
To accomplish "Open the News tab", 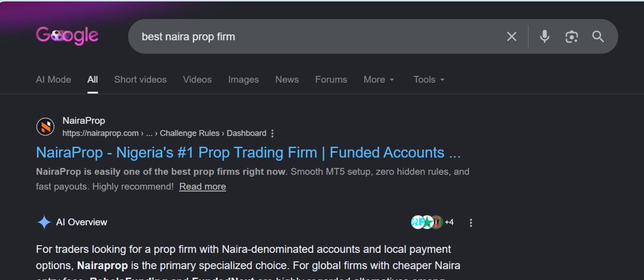I will [287, 79].
